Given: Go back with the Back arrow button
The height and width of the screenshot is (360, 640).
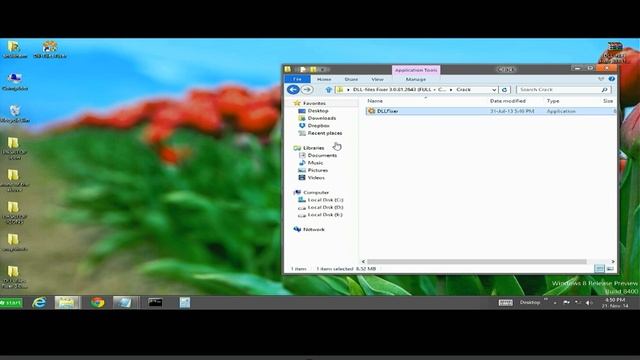Looking at the screenshot, I should 293,89.
